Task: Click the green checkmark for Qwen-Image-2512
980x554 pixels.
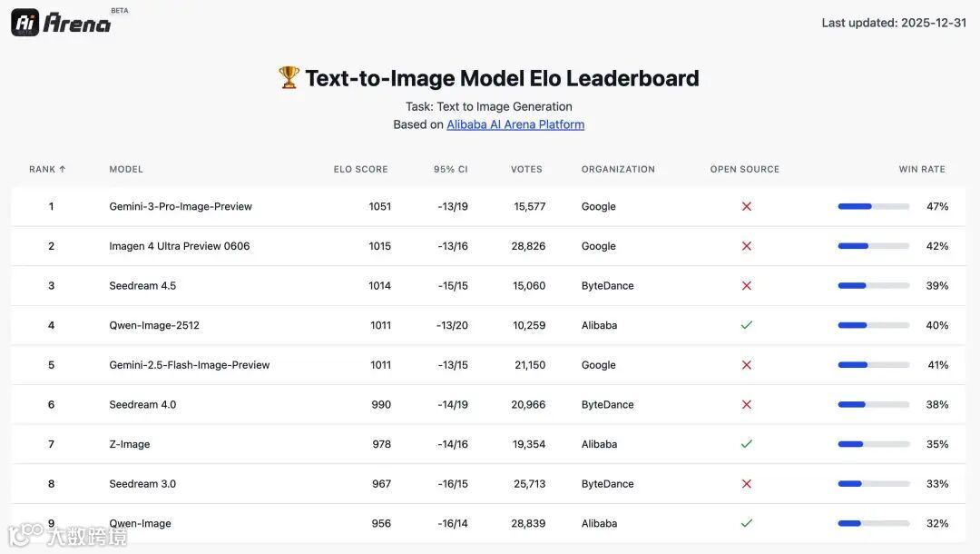Action: point(746,325)
